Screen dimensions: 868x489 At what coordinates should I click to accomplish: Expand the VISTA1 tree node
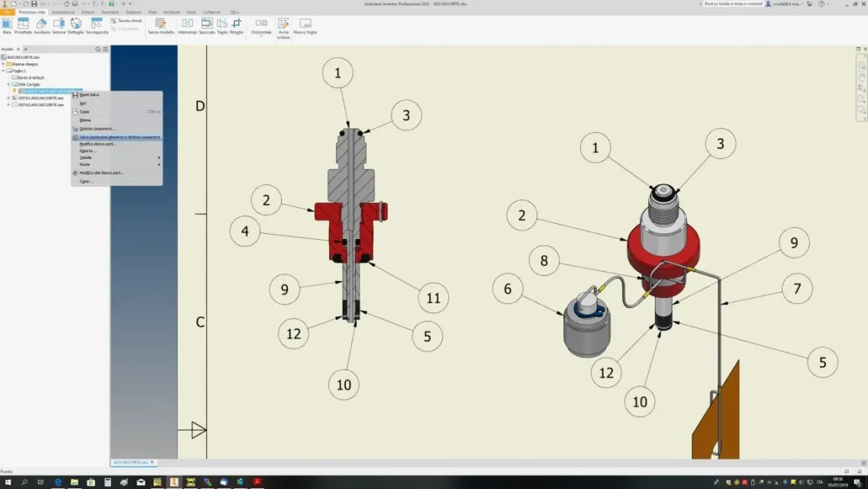[x=8, y=98]
